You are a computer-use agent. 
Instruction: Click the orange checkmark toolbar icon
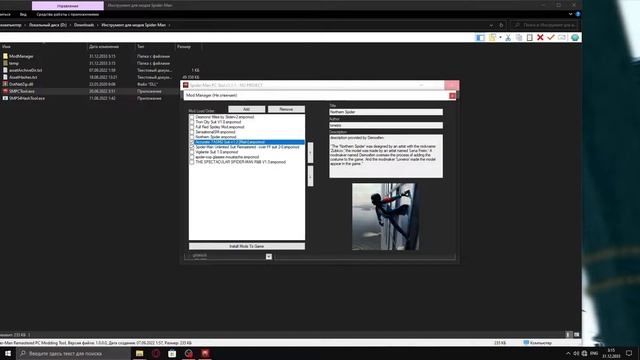click(551, 38)
